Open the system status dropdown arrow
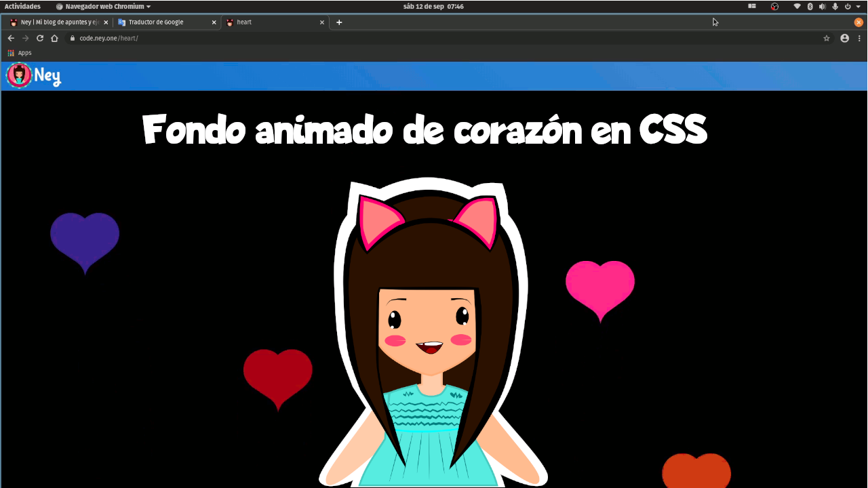This screenshot has width=868, height=488. click(x=859, y=6)
